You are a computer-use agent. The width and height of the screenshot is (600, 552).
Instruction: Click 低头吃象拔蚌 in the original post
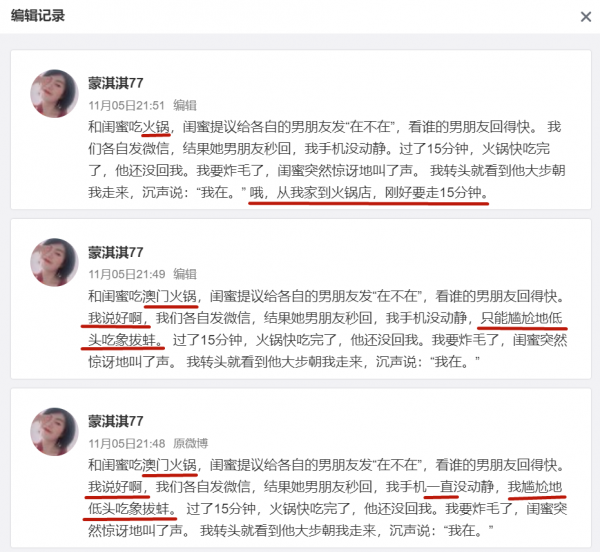pos(129,509)
